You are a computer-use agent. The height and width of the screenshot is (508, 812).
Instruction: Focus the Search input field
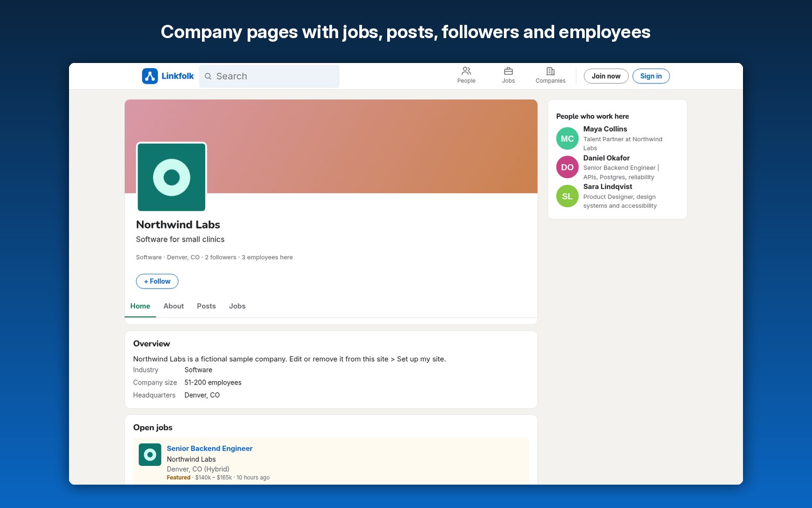click(x=269, y=76)
